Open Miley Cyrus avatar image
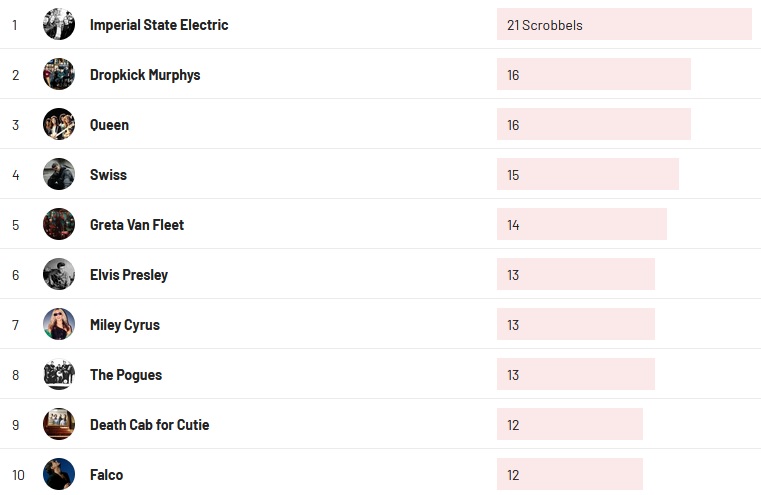The height and width of the screenshot is (495, 761). pyautogui.click(x=59, y=324)
